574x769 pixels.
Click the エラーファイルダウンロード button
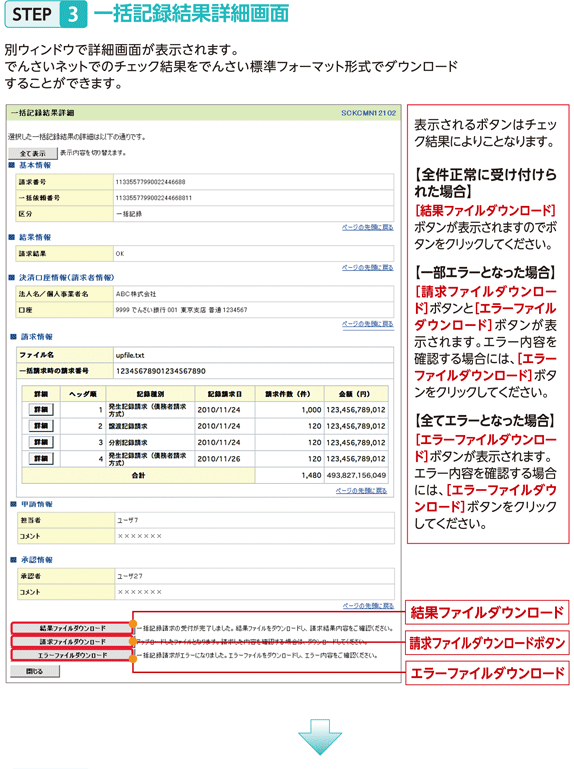(x=72, y=655)
